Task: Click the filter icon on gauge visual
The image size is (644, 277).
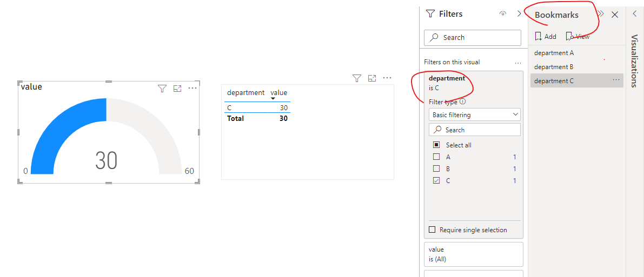Action: point(162,88)
